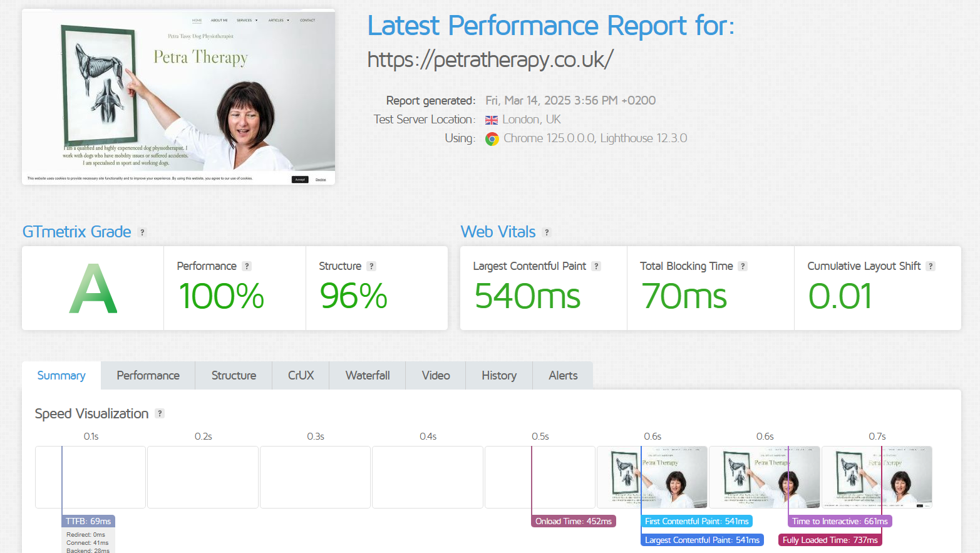Screen dimensions: 980x553
Task: Click the 0.01 Cumulative Layout Shift value
Action: coord(840,296)
